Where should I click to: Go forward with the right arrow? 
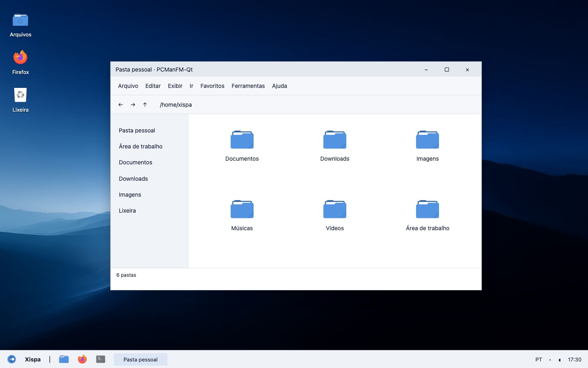coord(133,105)
